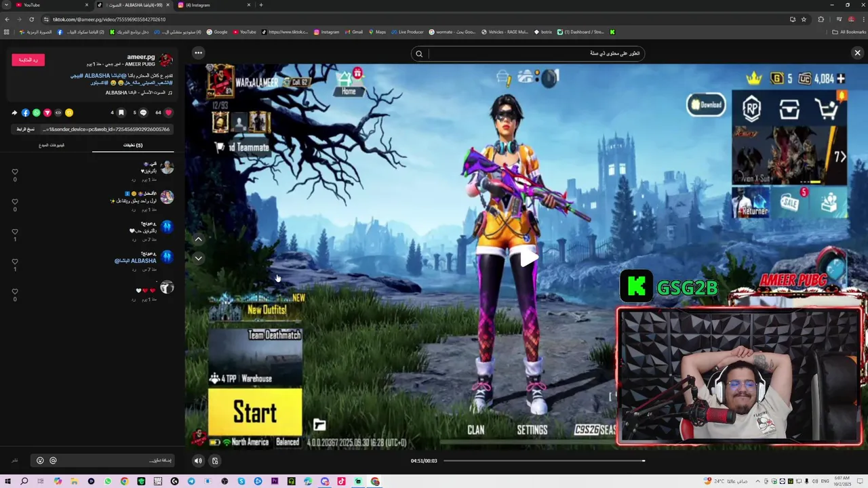The height and width of the screenshot is (488, 868).
Task: Go back in browser history
Action: pos(7,19)
